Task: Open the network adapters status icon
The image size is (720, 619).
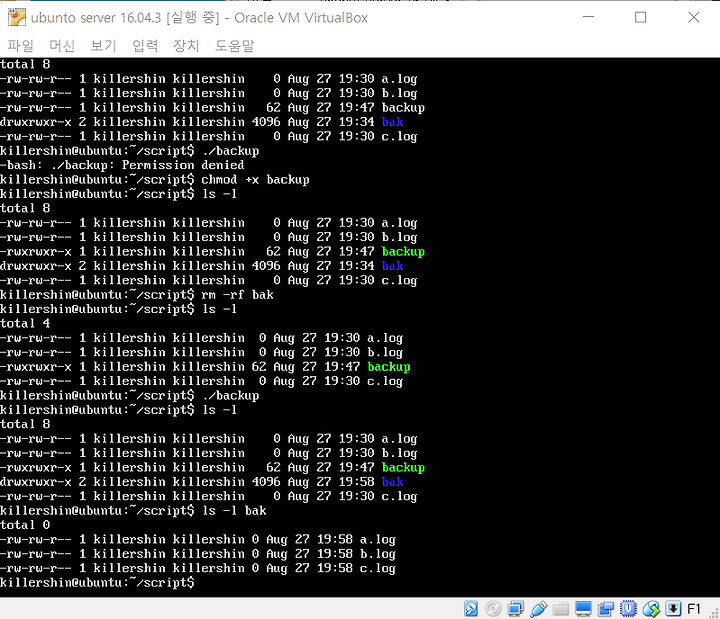Action: 515,609
